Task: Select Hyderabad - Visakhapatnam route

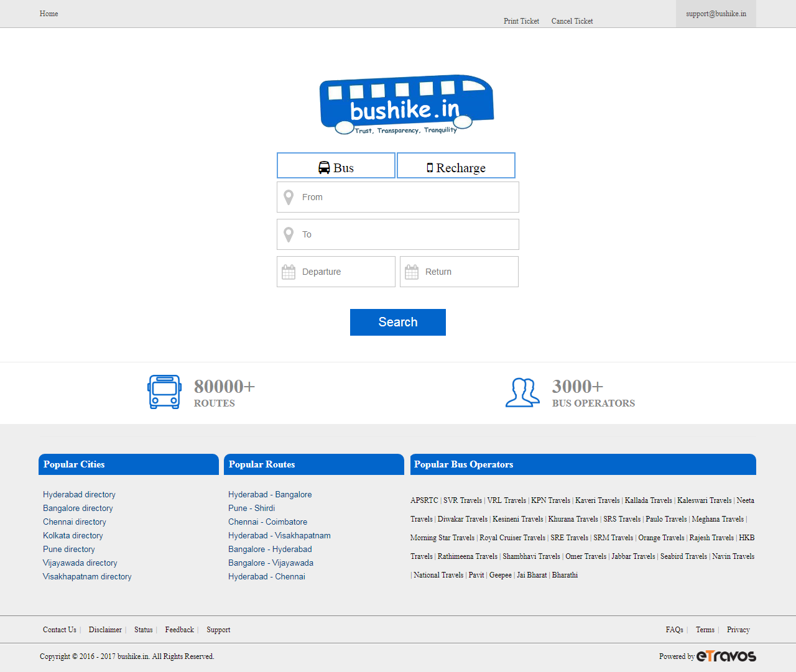Action: pyautogui.click(x=279, y=535)
